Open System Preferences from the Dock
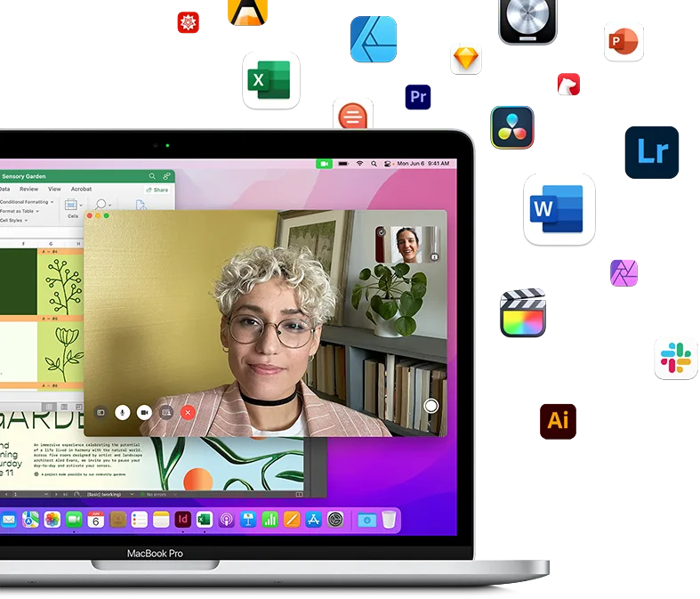 coord(335,520)
